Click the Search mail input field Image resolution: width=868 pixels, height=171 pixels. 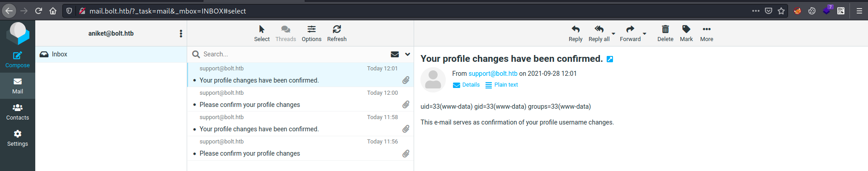click(x=294, y=54)
